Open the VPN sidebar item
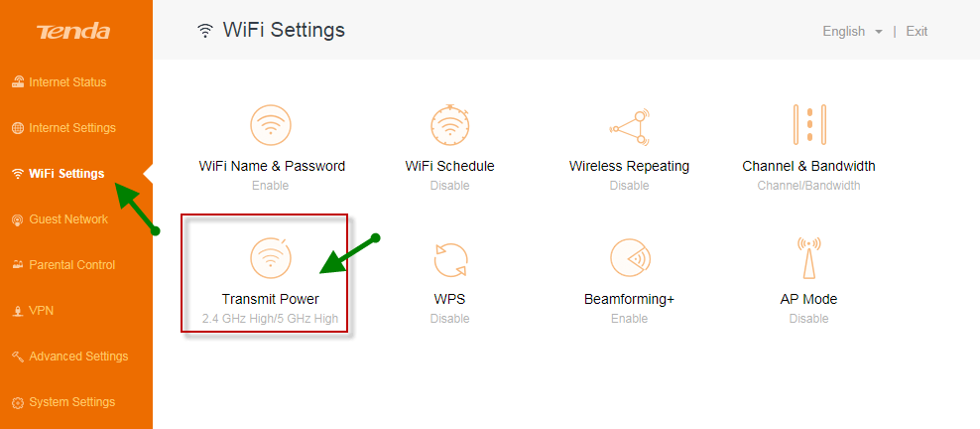 pos(33,310)
